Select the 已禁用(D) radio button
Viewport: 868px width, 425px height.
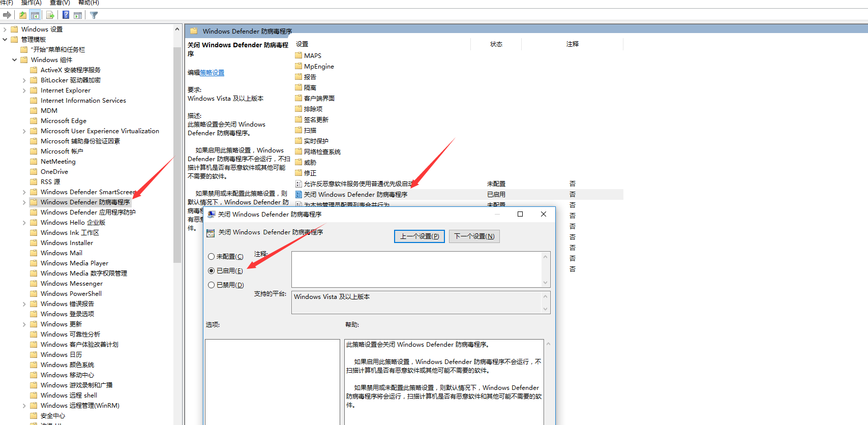point(211,285)
